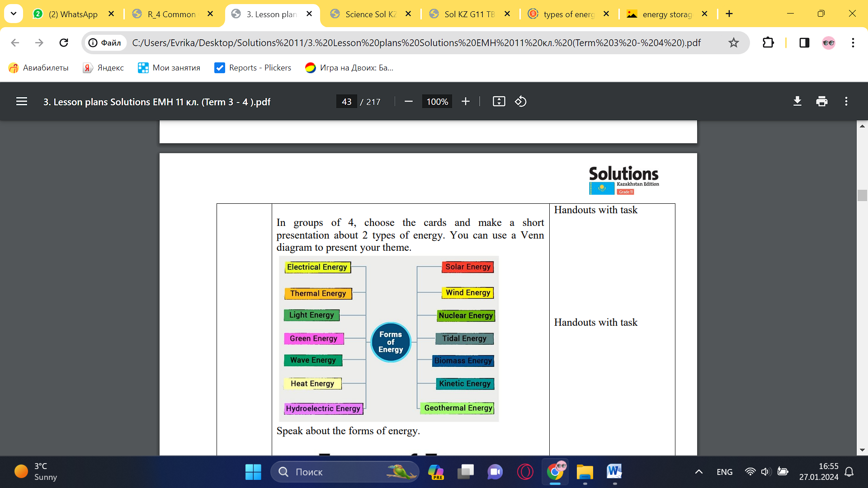Open the Яндекс bookmark
868x488 pixels.
[104, 68]
